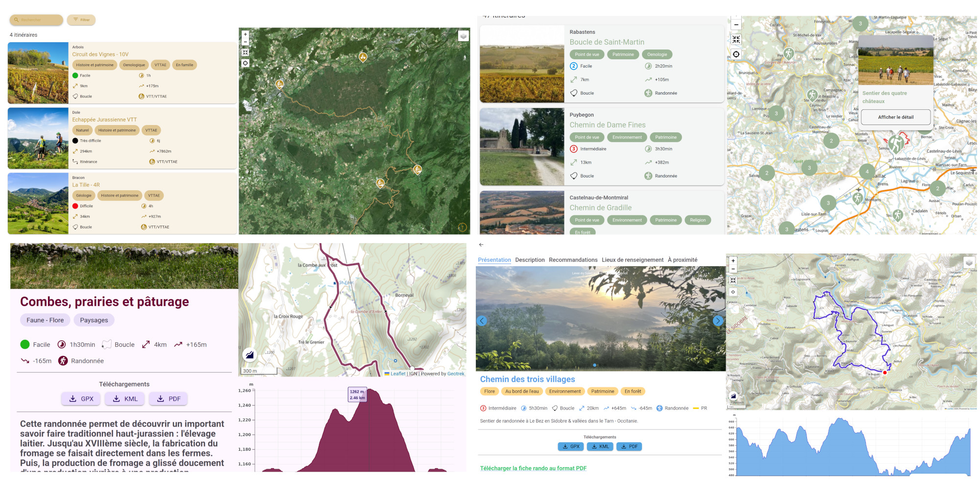Image resolution: width=980 pixels, height=483 pixels.
Task: Click the topmost orange marker on satellite map
Action: [x=363, y=57]
